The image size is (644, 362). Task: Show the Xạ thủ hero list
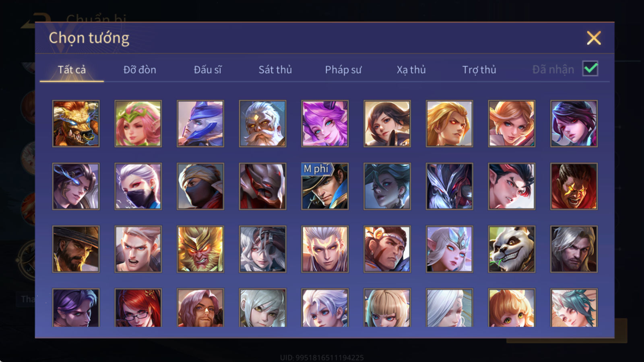pos(411,70)
